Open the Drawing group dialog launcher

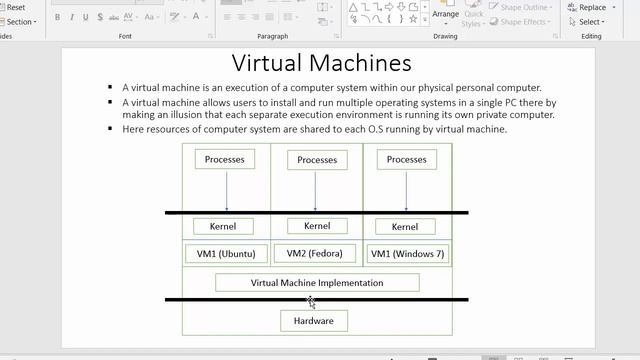555,36
